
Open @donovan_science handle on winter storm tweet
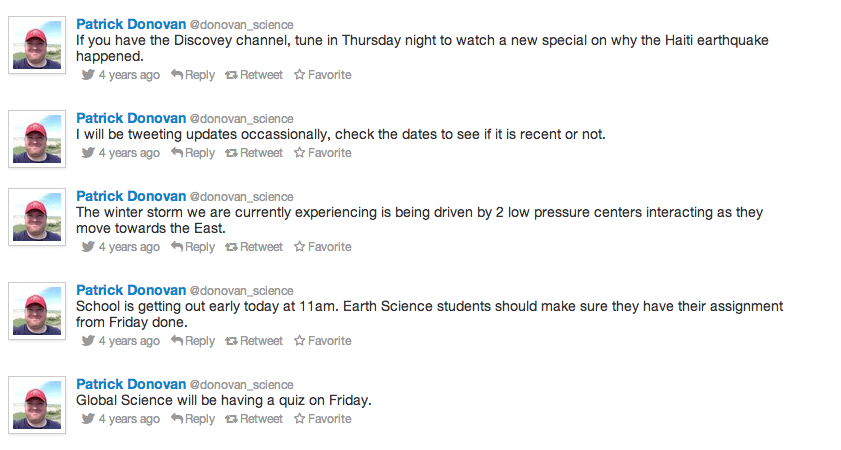click(x=241, y=196)
